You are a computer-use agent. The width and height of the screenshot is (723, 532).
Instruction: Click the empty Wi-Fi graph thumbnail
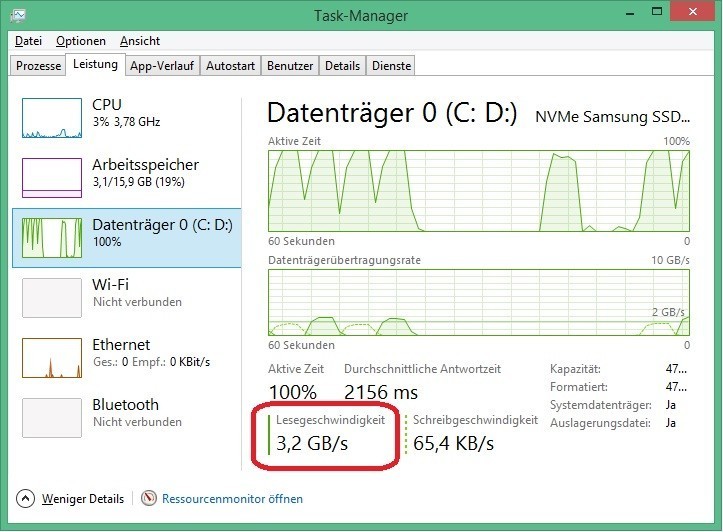tap(52, 298)
